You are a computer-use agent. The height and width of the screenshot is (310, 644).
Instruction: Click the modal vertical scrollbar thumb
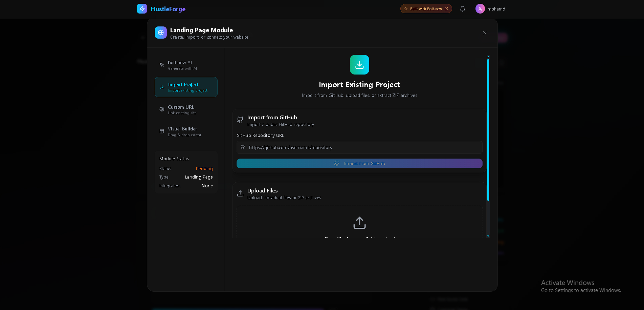point(488,130)
